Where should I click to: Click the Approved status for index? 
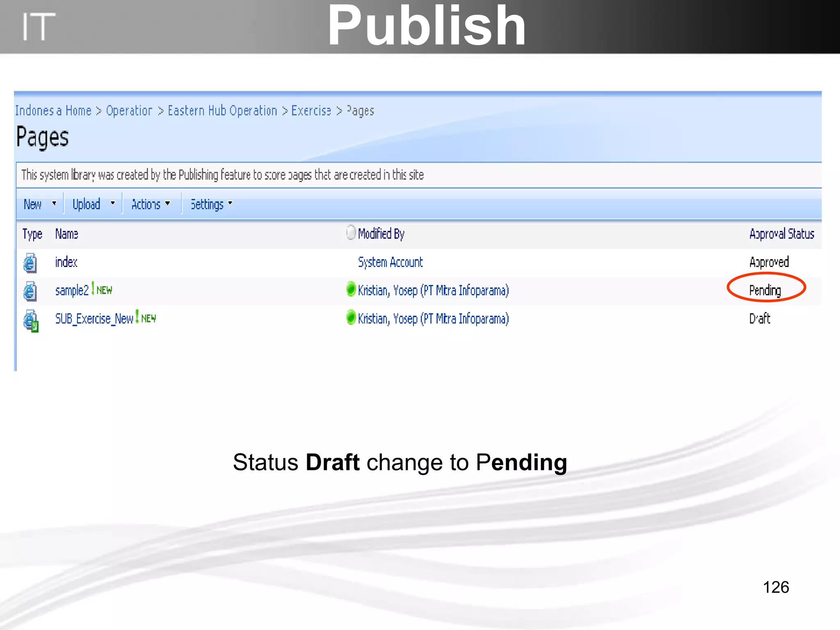769,262
